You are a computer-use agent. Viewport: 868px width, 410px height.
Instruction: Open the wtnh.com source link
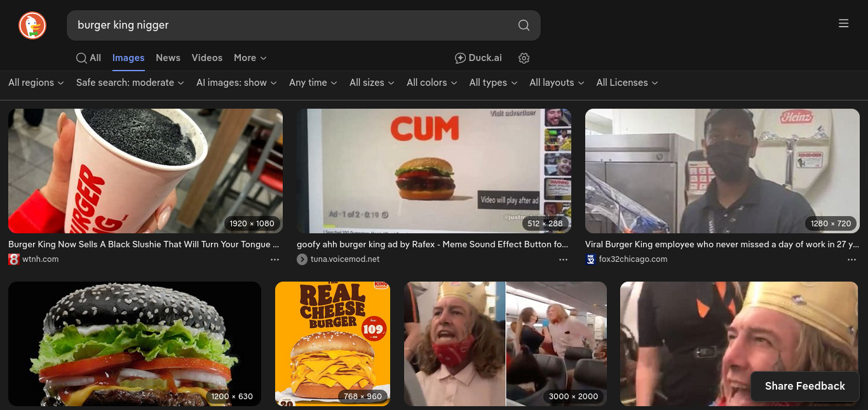coord(41,259)
